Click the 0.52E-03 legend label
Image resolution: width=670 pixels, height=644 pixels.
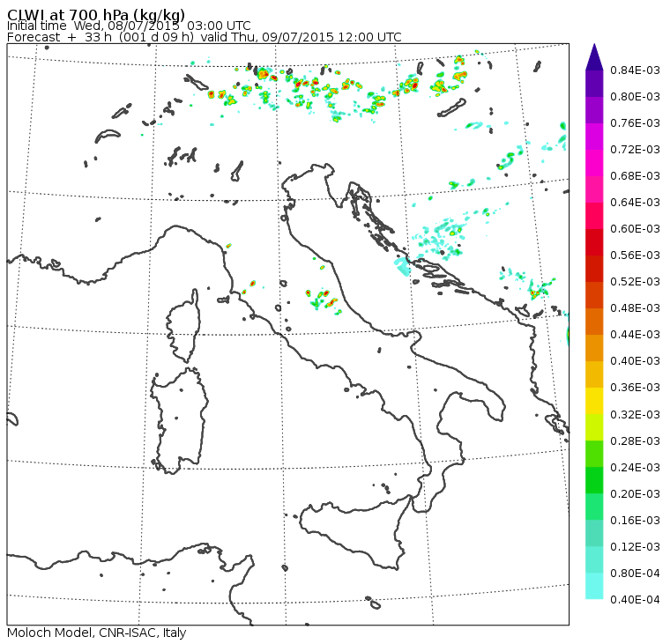[x=635, y=282]
